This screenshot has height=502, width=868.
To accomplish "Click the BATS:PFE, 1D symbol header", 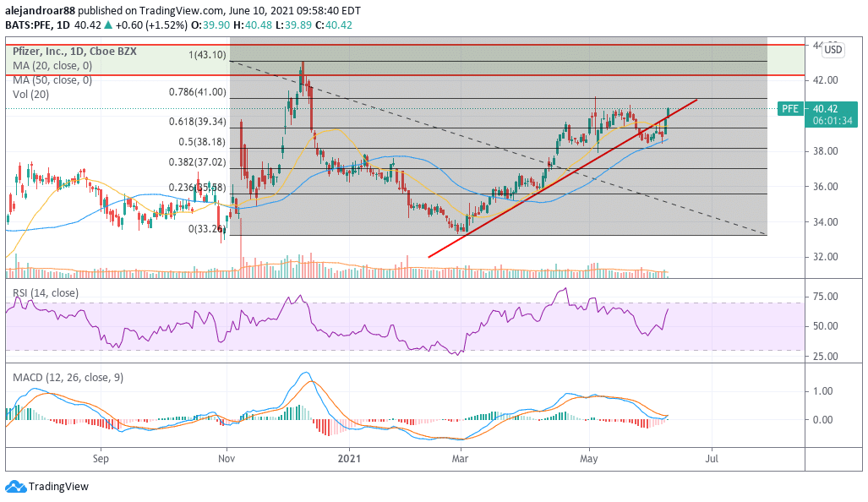I will pyautogui.click(x=38, y=25).
